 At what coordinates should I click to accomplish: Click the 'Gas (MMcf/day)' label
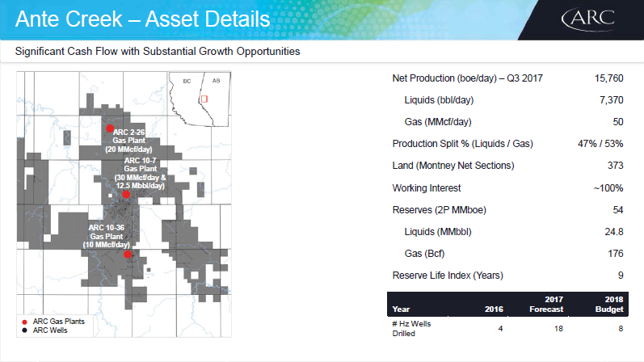(438, 122)
